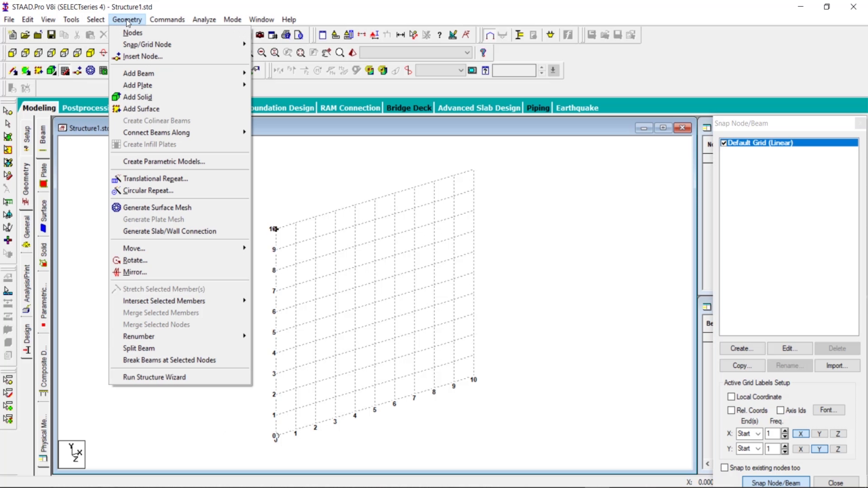Enable the Rel. Coords checkbox
This screenshot has height=488, width=868.
click(x=731, y=410)
